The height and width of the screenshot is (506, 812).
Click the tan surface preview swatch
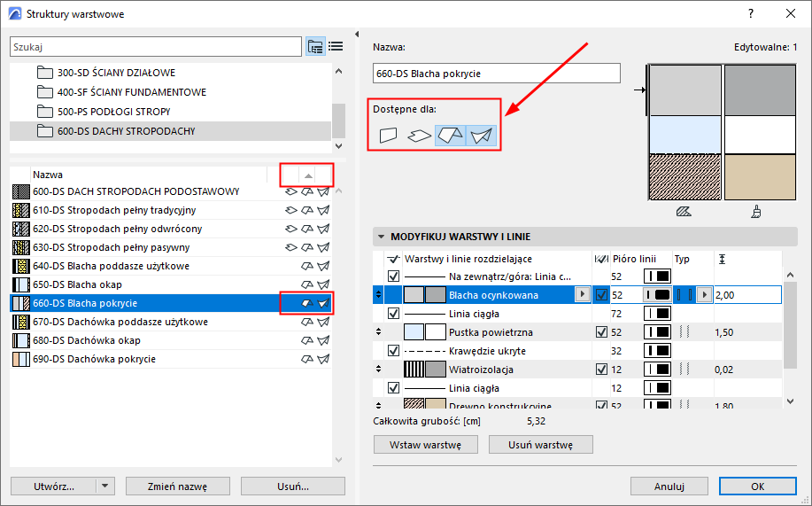760,176
